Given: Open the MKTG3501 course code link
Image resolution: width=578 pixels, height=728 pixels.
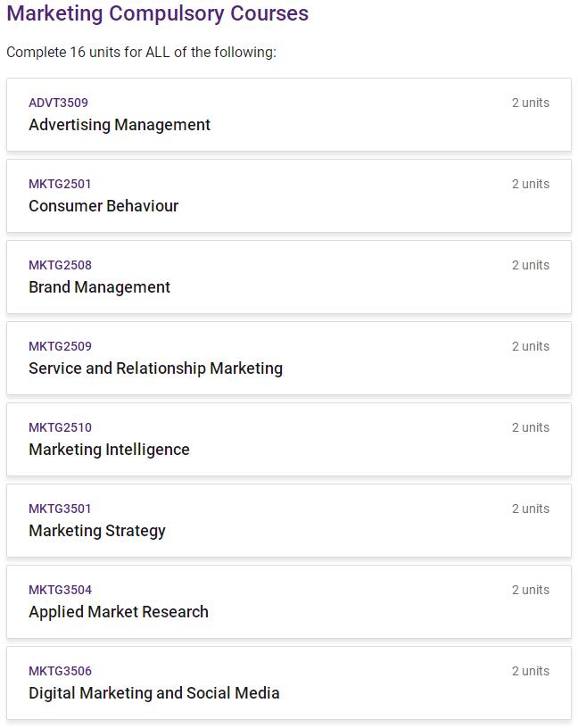Looking at the screenshot, I should pyautogui.click(x=60, y=509).
